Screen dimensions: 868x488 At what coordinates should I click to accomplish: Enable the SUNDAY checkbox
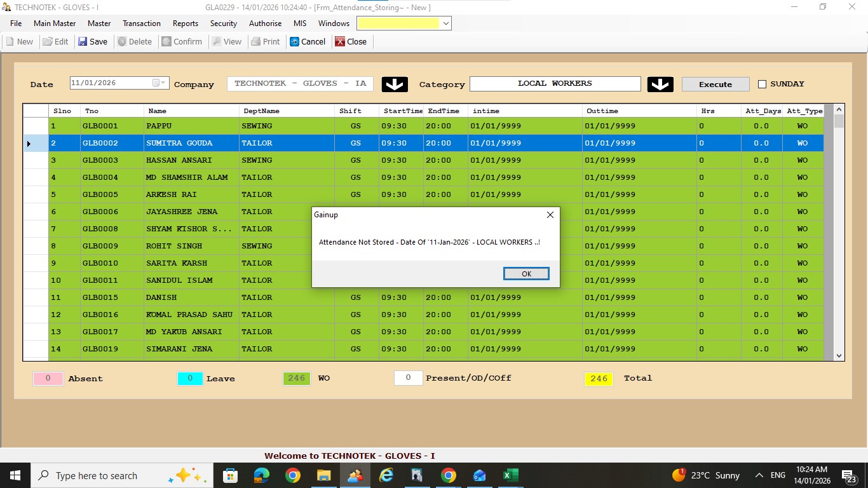(x=763, y=84)
